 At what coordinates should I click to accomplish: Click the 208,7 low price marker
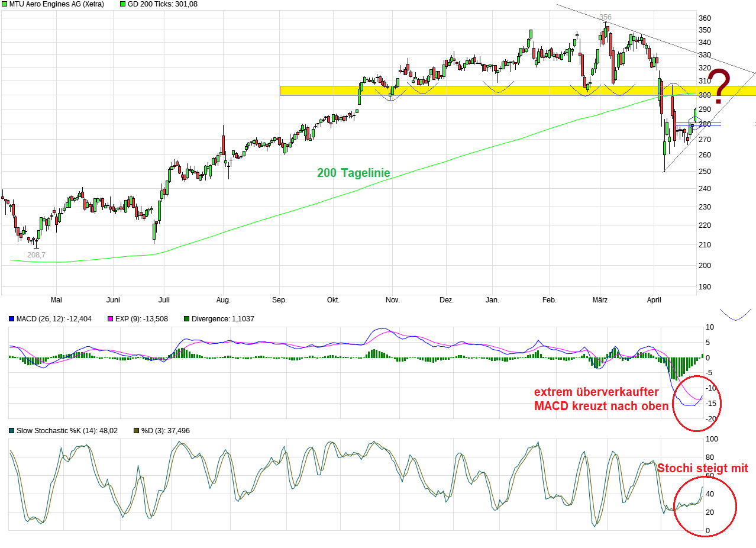(36, 255)
